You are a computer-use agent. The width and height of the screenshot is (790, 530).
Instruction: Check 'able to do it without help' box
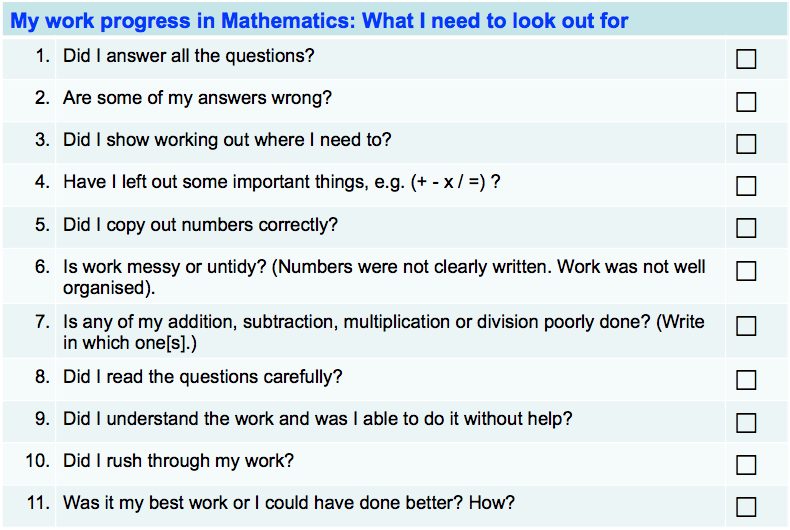[746, 422]
